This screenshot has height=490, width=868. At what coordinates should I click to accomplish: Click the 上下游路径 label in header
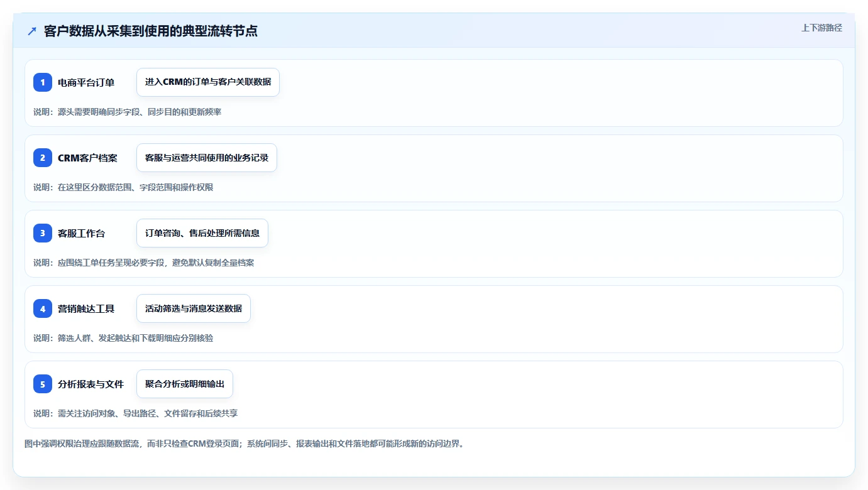click(x=821, y=28)
